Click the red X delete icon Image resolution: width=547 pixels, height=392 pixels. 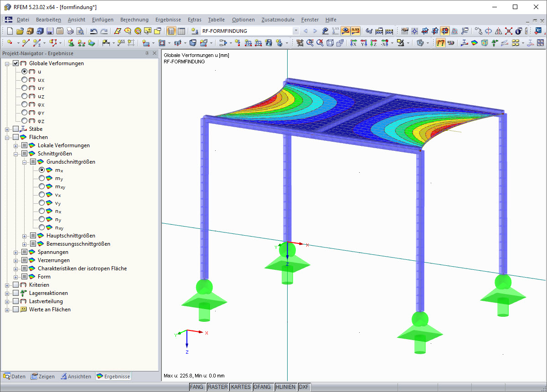(x=508, y=31)
